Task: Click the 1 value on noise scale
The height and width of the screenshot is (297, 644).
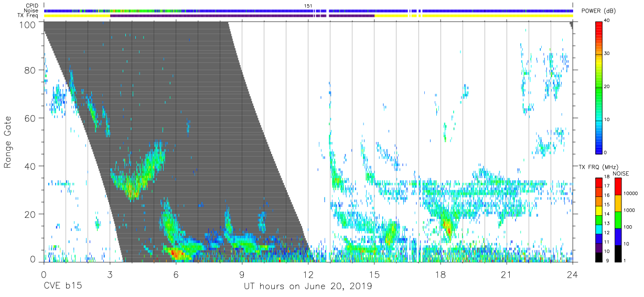Action: click(625, 260)
